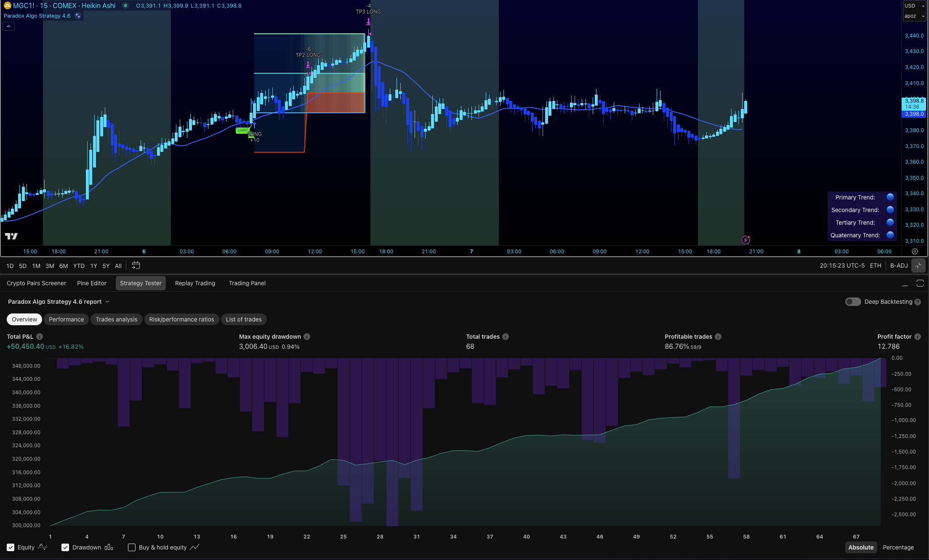Click the lightning replay icon on chart

(745, 240)
